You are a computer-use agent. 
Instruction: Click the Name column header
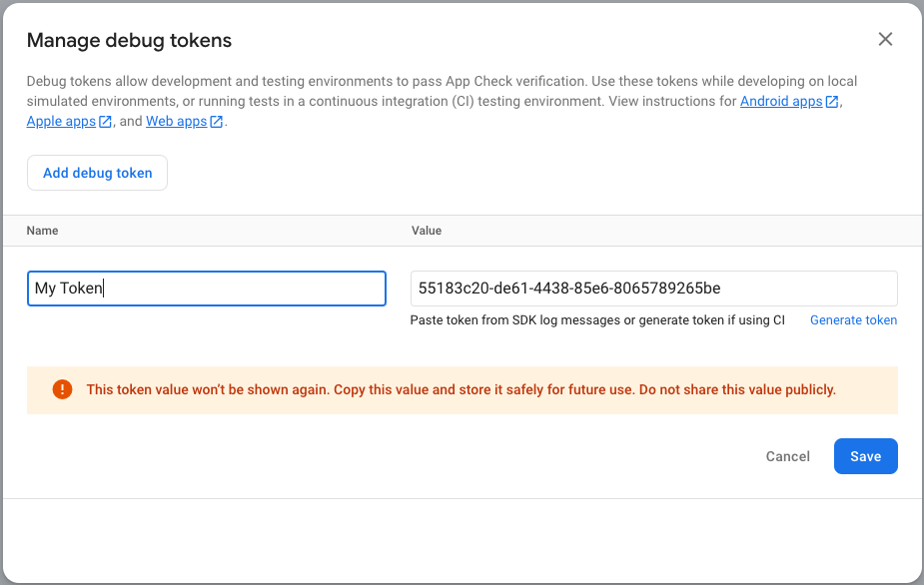(43, 231)
